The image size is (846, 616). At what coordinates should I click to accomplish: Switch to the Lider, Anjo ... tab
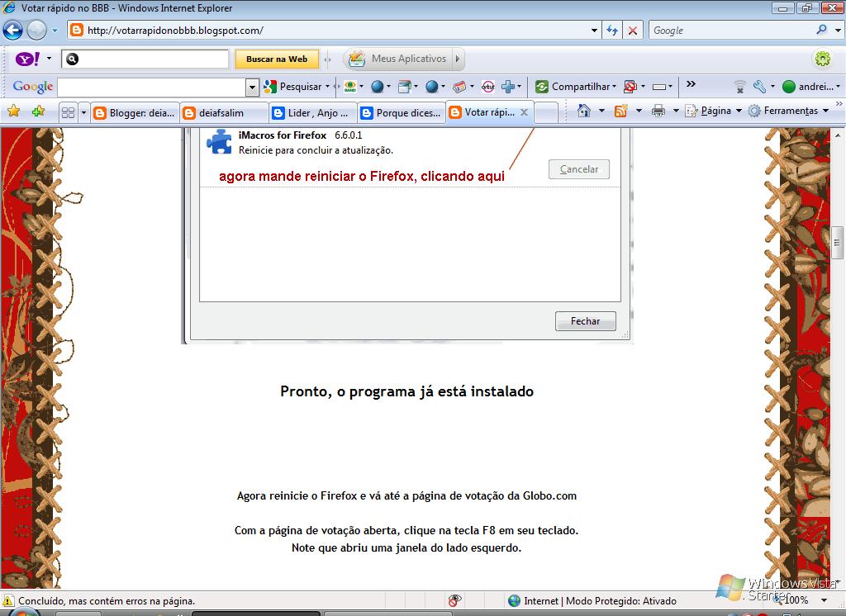(x=312, y=113)
